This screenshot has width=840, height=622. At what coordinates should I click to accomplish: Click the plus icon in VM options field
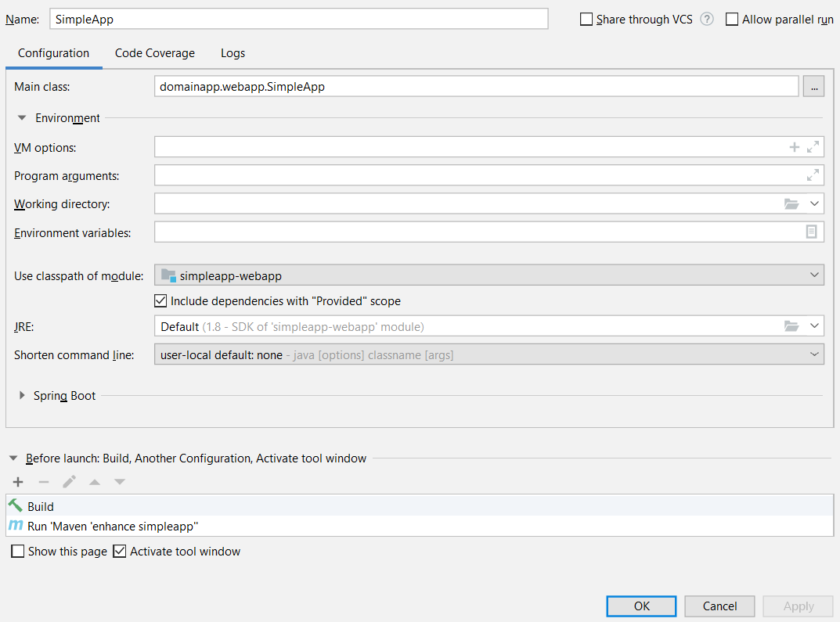pyautogui.click(x=794, y=147)
